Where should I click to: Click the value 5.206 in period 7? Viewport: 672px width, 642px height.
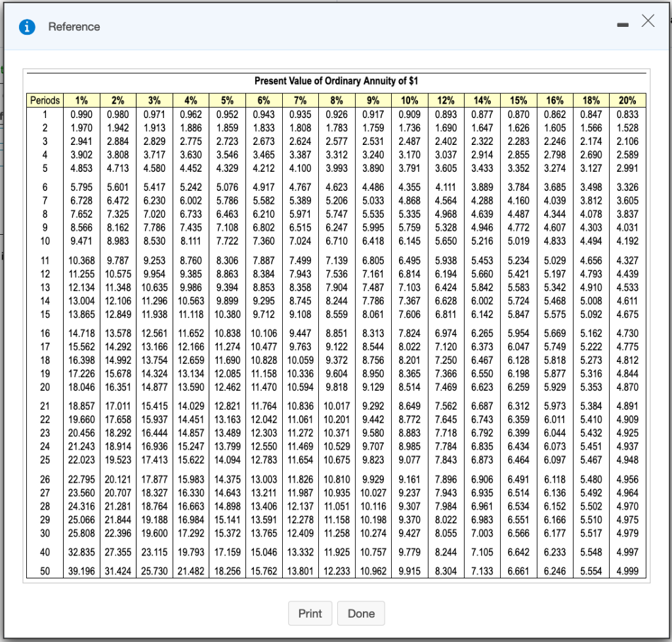[x=337, y=201]
